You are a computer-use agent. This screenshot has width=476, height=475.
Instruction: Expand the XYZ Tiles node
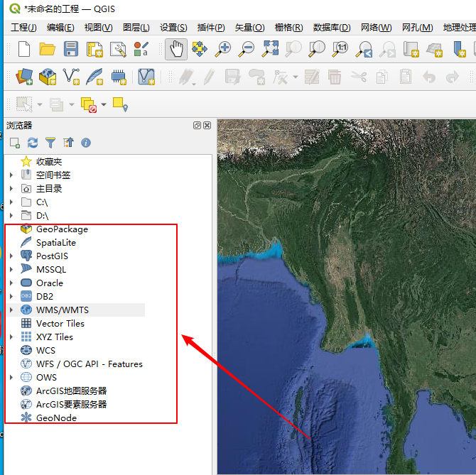tap(11, 337)
